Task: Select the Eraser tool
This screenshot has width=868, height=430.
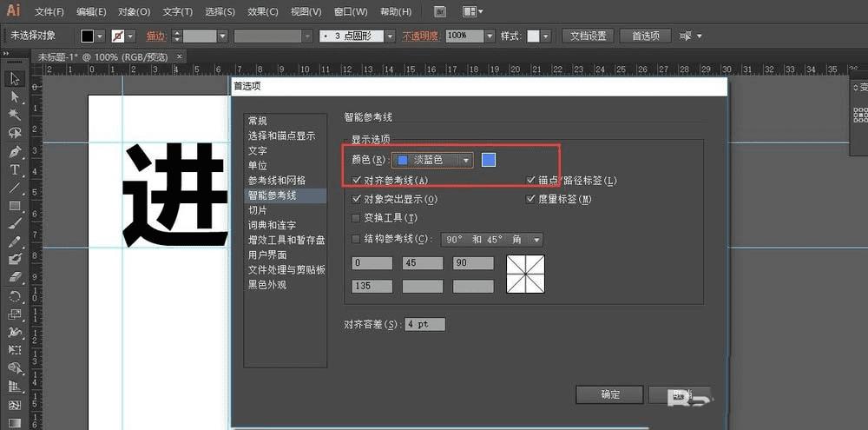Action: tap(15, 277)
